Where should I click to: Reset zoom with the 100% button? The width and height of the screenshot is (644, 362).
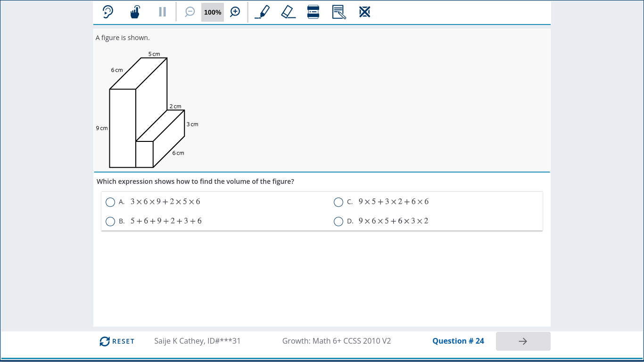click(213, 12)
